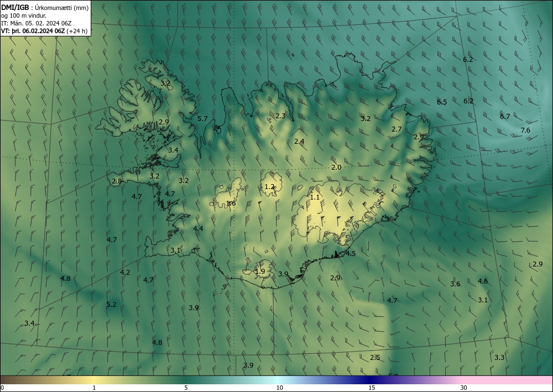Click the map value 1.1
The width and height of the screenshot is (553, 392).
click(x=315, y=197)
